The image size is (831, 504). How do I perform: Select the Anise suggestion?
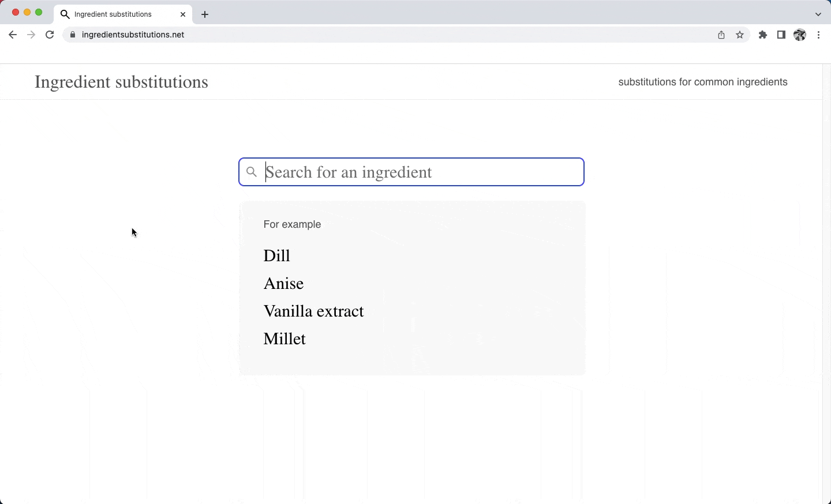tap(283, 283)
